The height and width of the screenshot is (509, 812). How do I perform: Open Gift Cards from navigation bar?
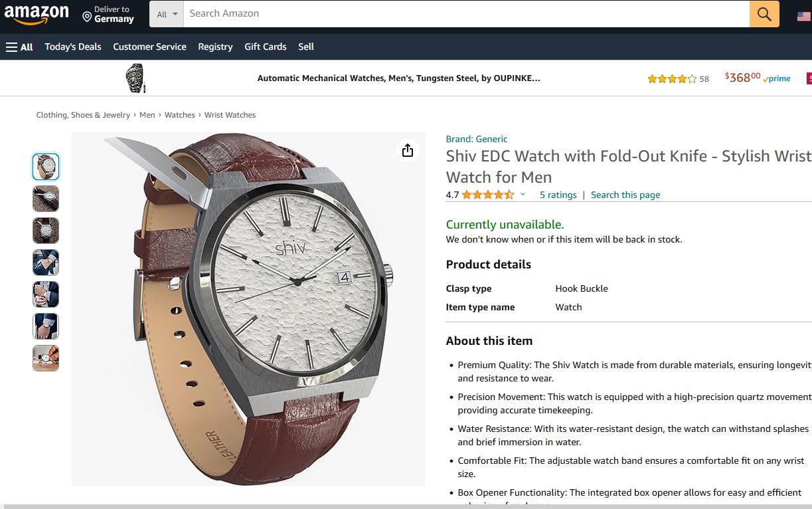(265, 47)
